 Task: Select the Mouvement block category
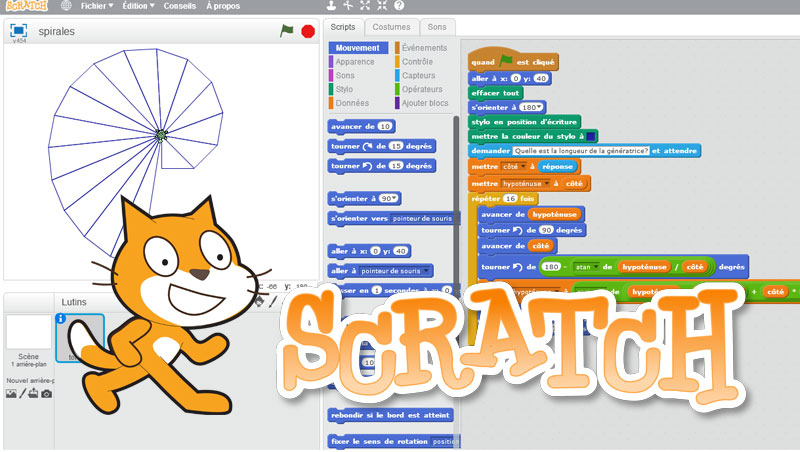(x=357, y=47)
